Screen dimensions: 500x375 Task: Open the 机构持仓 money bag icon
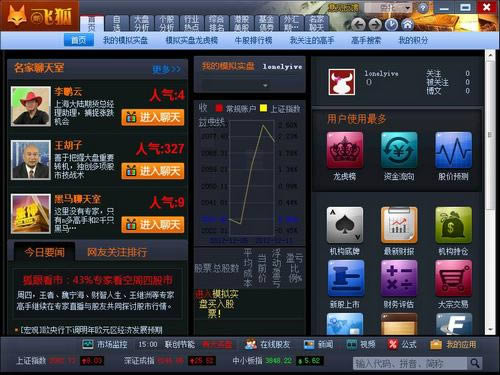[453, 225]
